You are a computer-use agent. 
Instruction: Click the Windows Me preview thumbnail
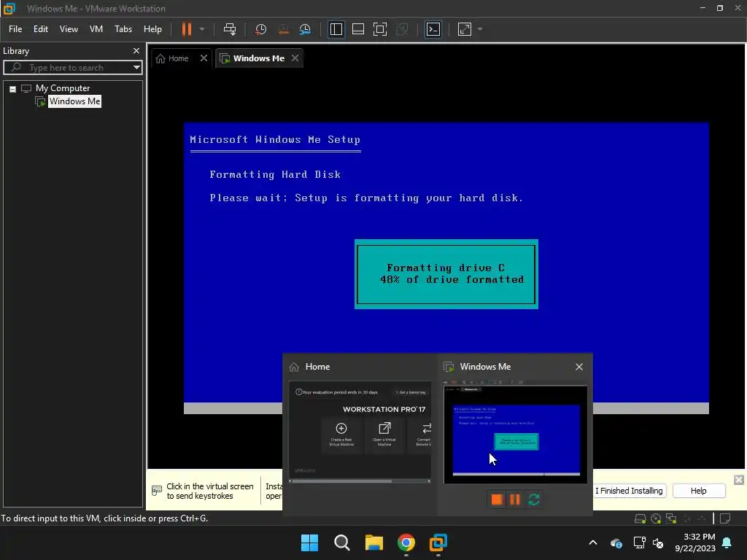(516, 435)
